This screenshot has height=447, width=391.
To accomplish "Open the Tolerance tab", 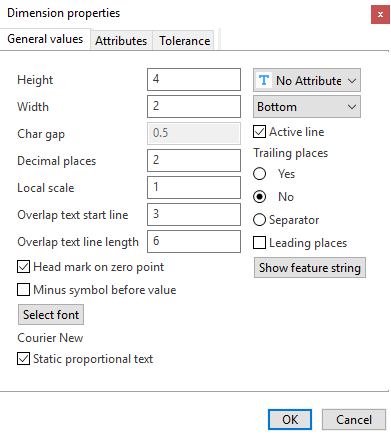I will point(185,41).
